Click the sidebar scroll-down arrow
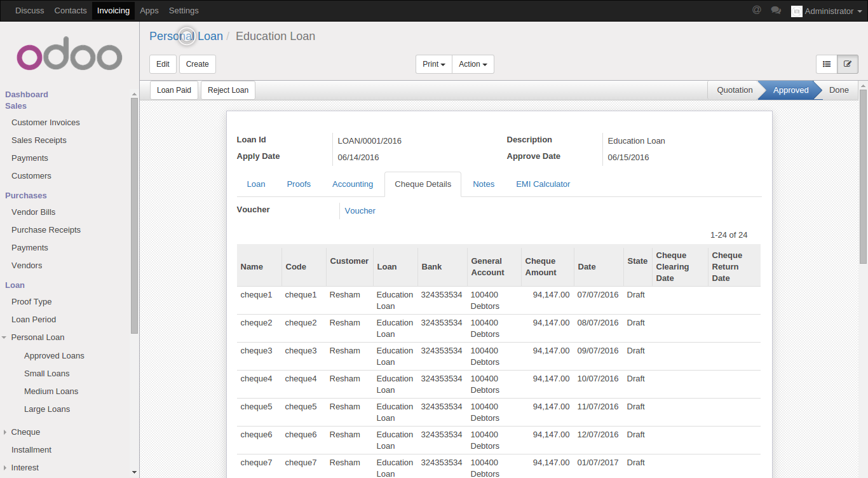The width and height of the screenshot is (868, 478). 134,472
